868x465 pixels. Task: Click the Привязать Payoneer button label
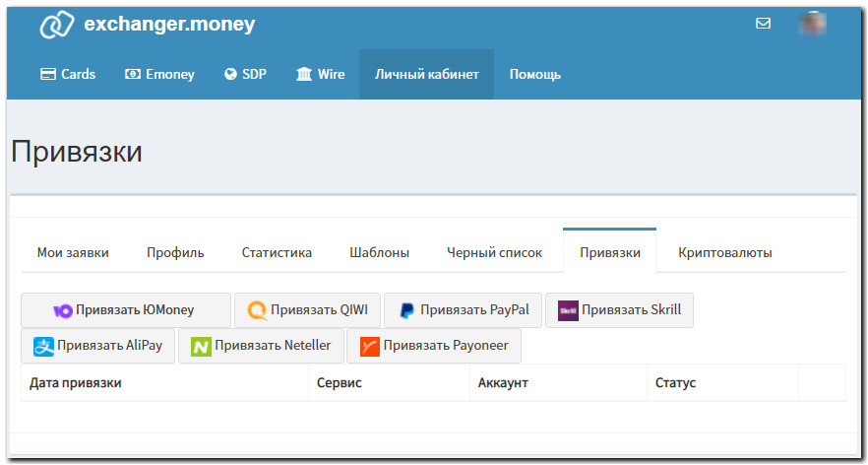446,346
